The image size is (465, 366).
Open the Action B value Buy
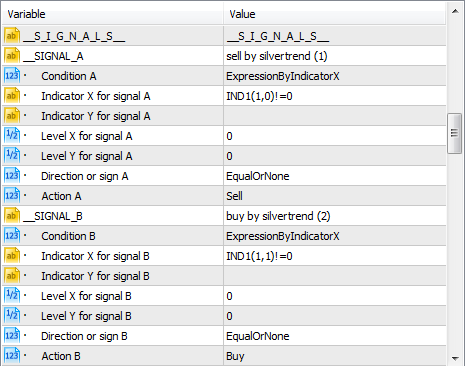335,356
